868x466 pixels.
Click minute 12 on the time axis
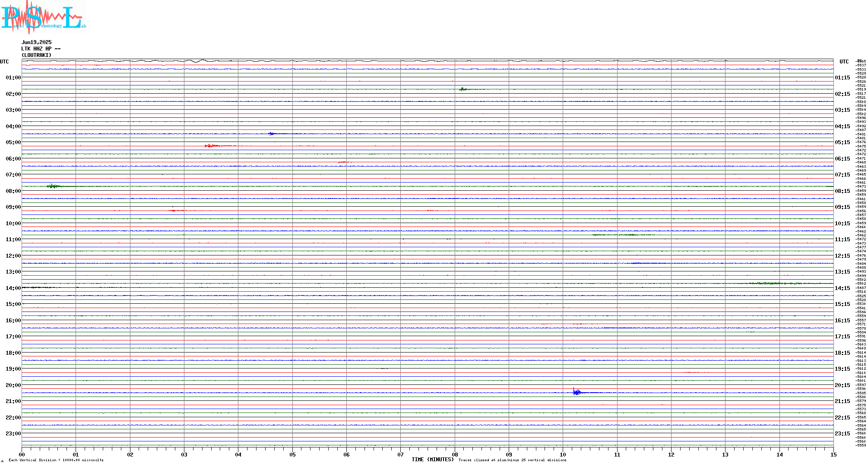[x=671, y=454]
